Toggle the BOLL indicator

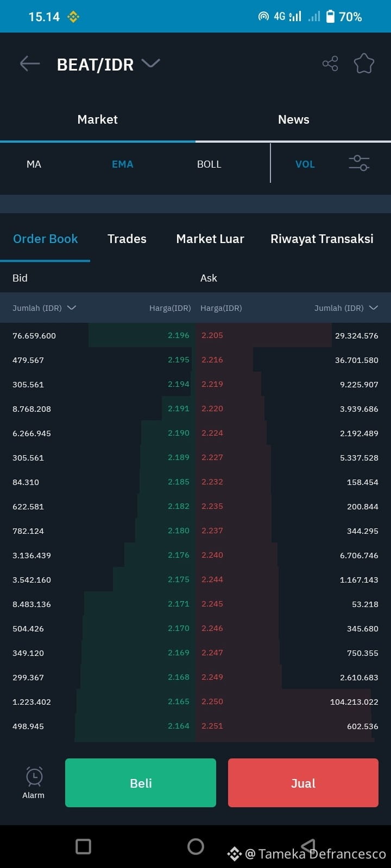click(209, 164)
